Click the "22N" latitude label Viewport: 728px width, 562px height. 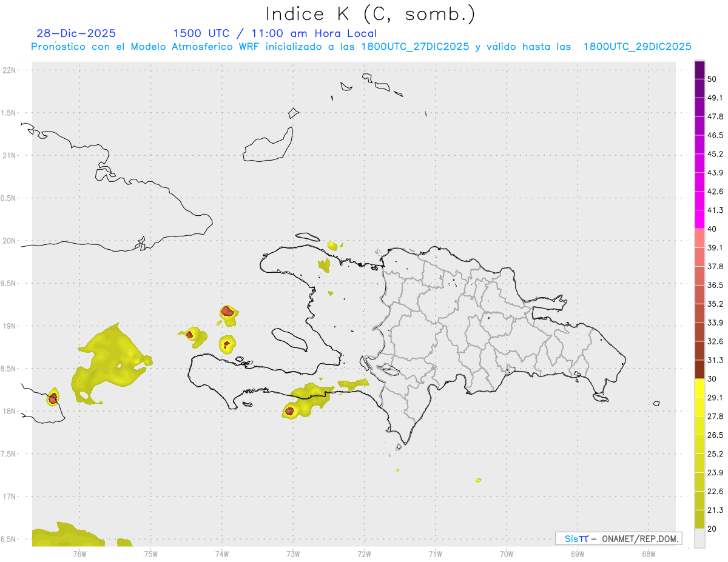tap(10, 70)
